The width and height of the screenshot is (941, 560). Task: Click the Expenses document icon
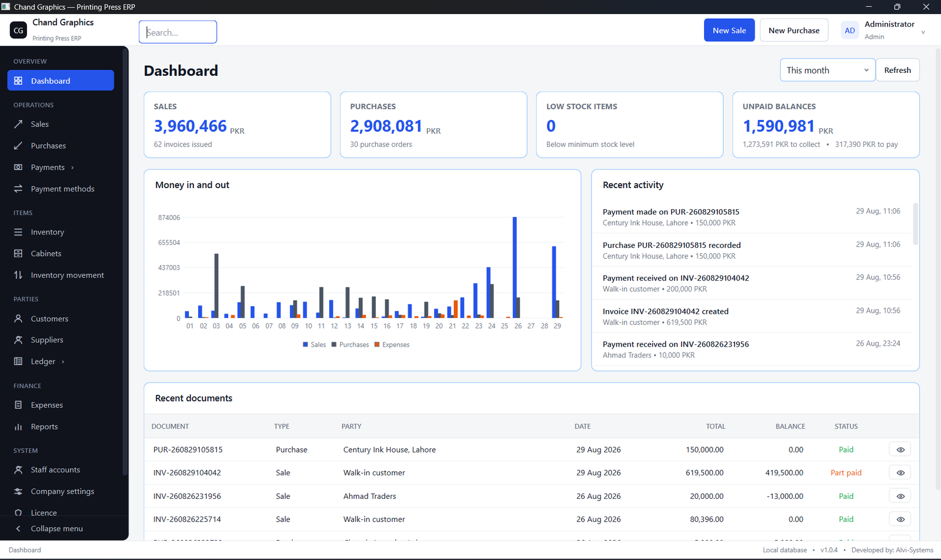18,405
